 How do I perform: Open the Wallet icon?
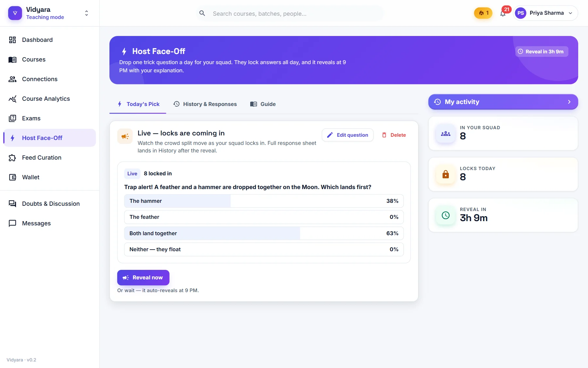[x=12, y=177]
